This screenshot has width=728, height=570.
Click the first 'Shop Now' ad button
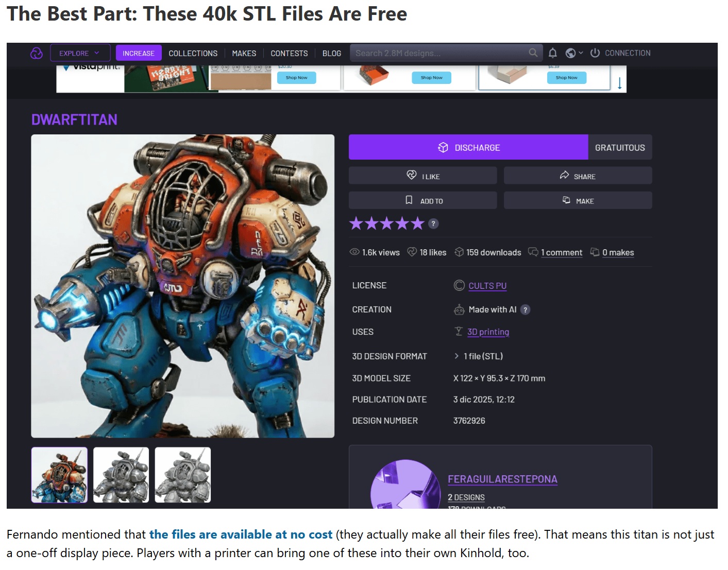(296, 78)
